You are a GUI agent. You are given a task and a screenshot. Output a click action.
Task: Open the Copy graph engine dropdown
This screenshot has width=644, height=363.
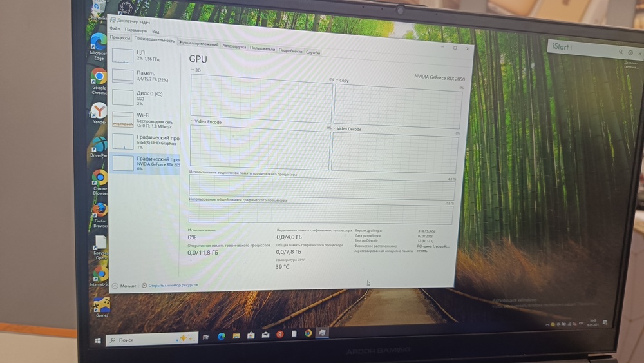pos(342,80)
